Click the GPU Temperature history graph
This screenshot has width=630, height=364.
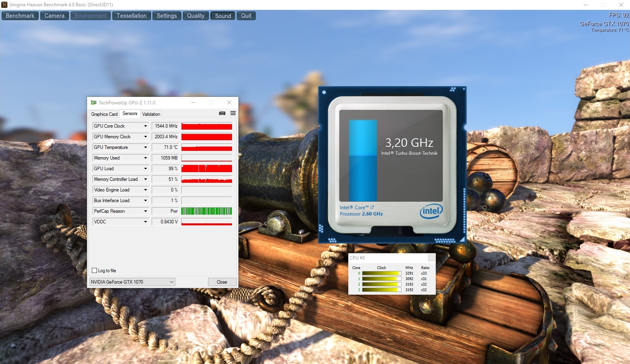click(207, 147)
